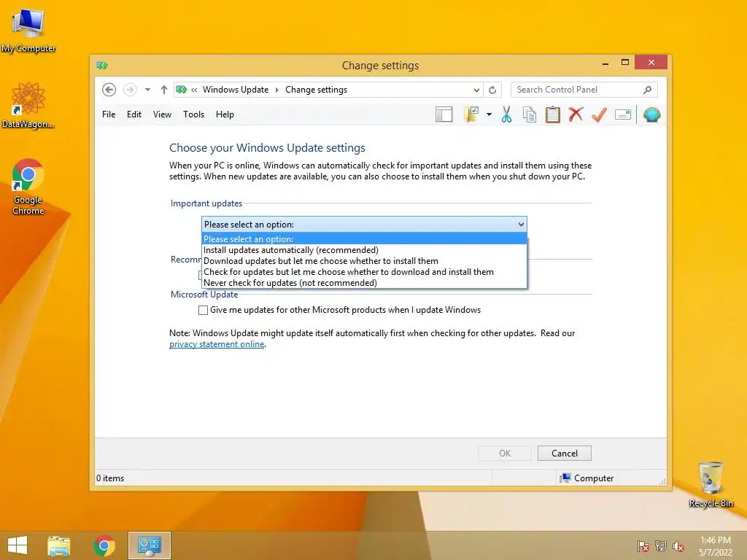Viewport: 747px width, 560px height.
Task: Expand the address bar history dropdown
Action: pos(476,90)
